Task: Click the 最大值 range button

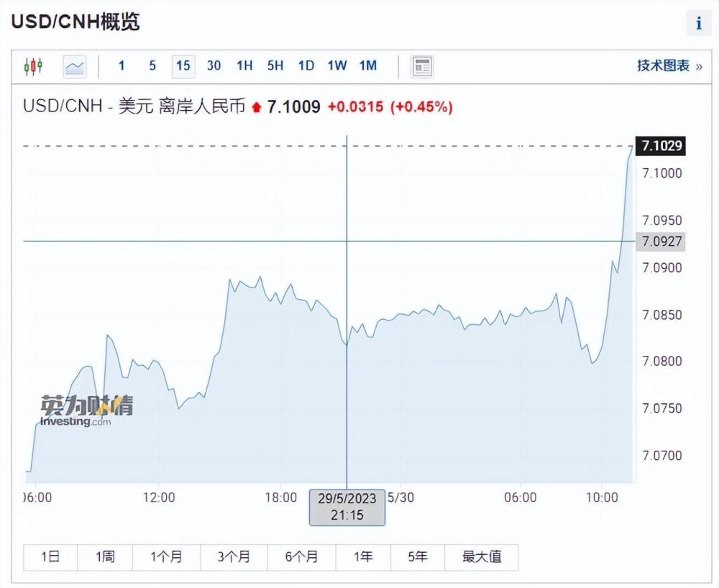Action: point(482,557)
